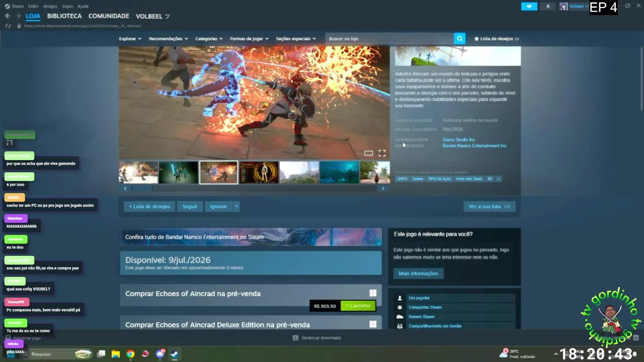644x362 pixels.
Task: Expand the Explorar dropdown
Action: point(130,39)
